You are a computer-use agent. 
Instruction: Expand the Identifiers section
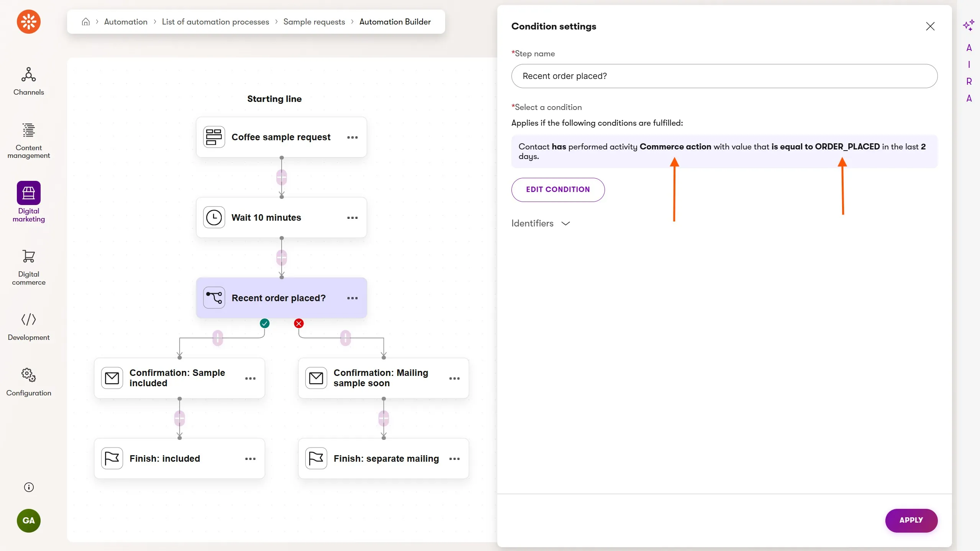541,223
